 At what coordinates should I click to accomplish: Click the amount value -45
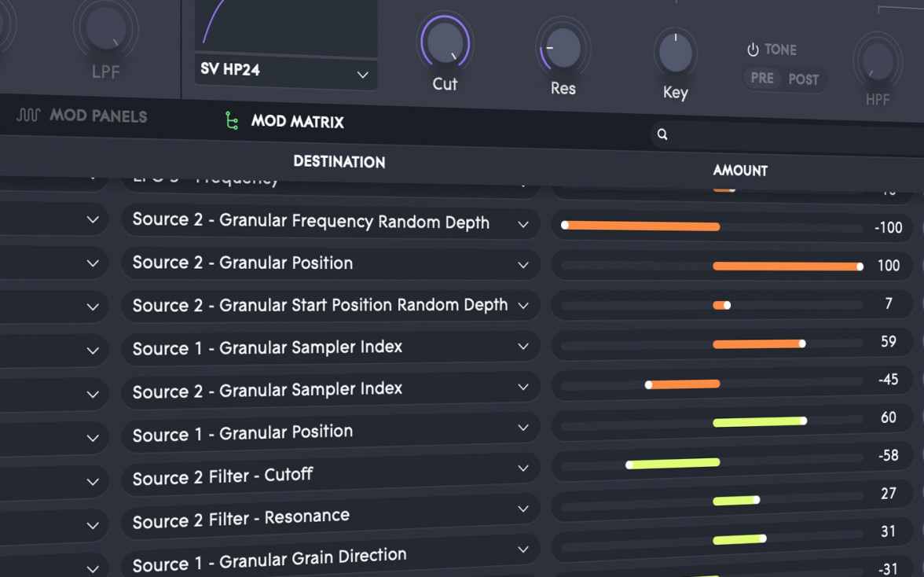coord(888,379)
